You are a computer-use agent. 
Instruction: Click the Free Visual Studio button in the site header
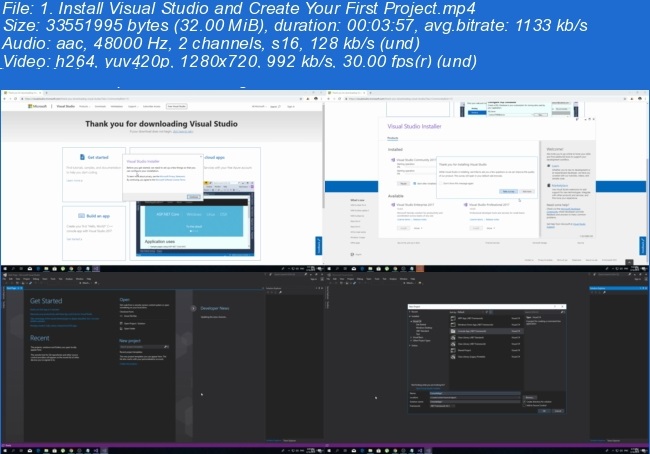[x=177, y=106]
